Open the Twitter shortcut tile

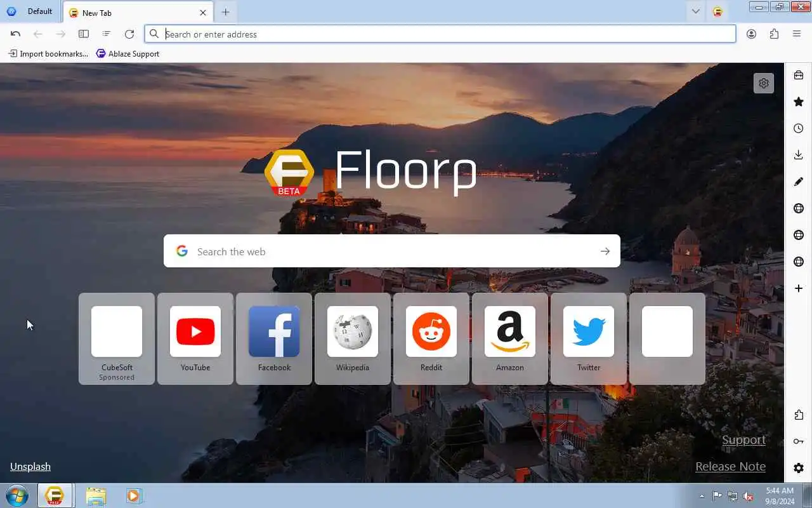tap(589, 338)
